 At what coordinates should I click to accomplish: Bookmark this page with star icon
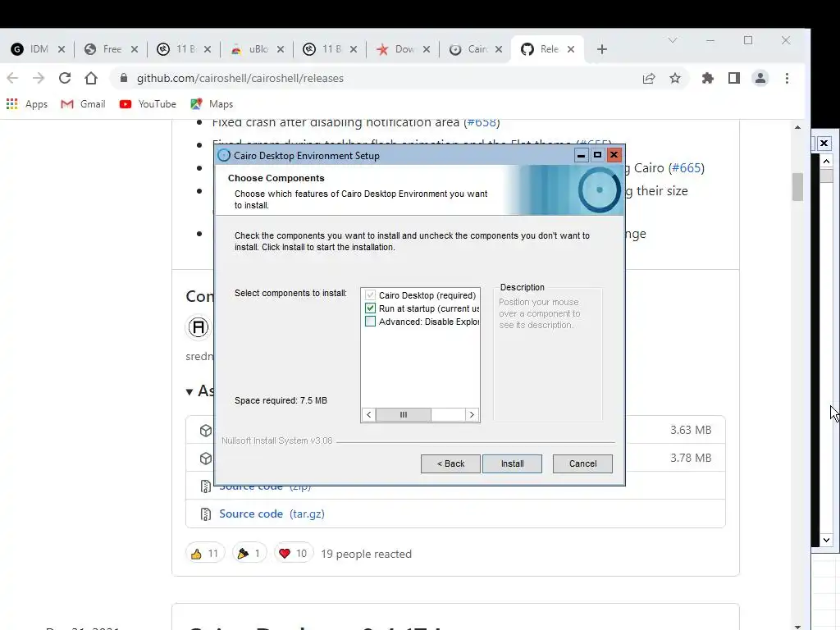pos(675,78)
